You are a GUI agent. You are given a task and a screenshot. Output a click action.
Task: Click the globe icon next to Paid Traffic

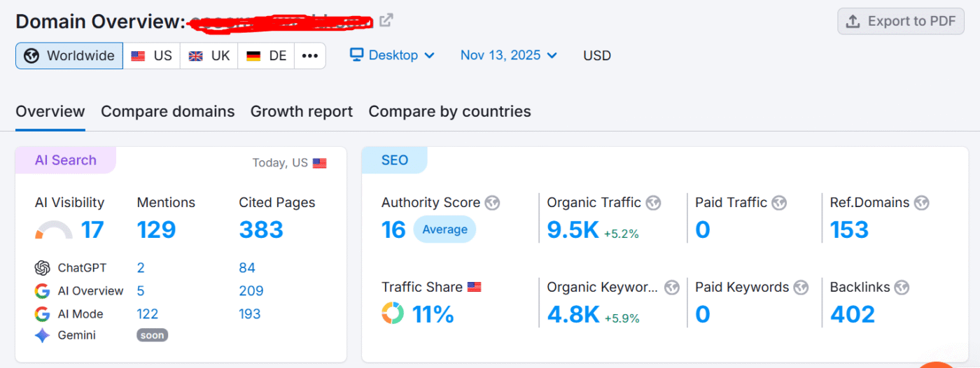779,203
